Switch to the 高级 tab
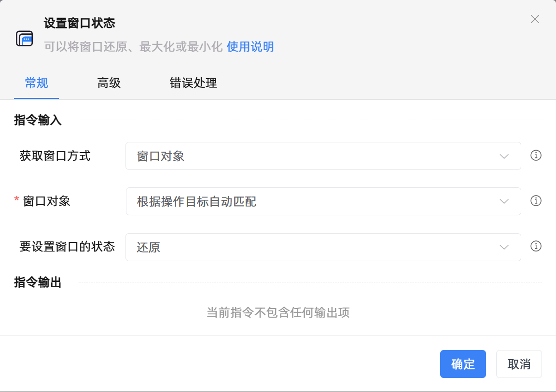556x392 pixels. (109, 83)
